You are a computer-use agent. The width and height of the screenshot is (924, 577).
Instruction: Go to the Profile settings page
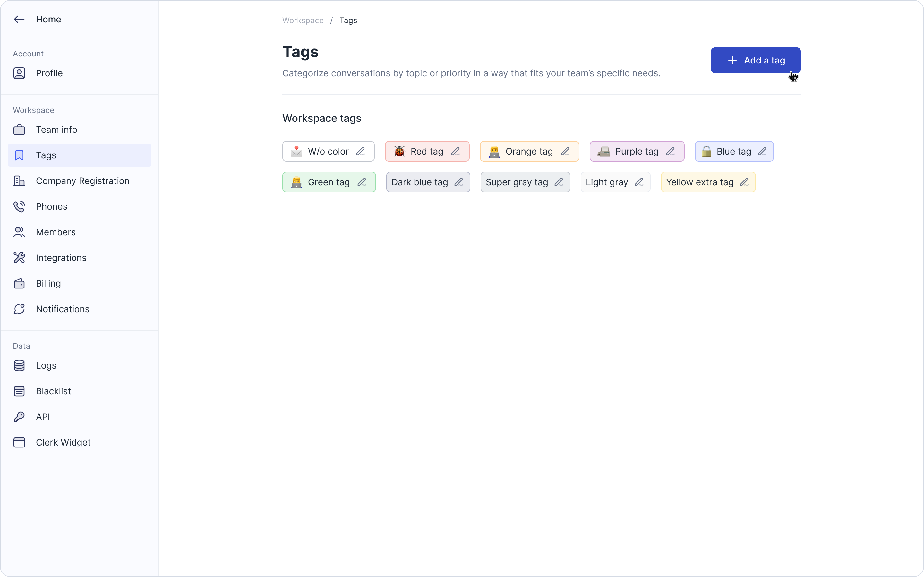click(49, 73)
